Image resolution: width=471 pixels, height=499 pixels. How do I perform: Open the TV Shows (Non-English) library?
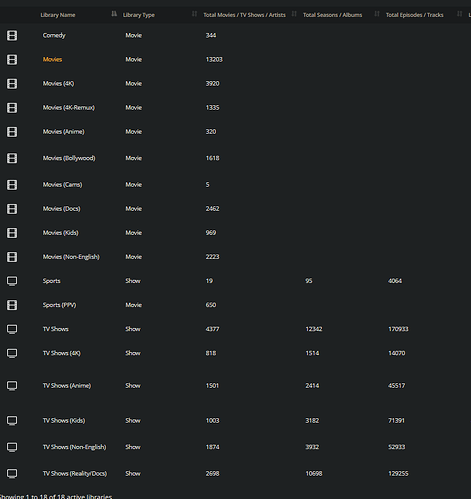point(74,447)
